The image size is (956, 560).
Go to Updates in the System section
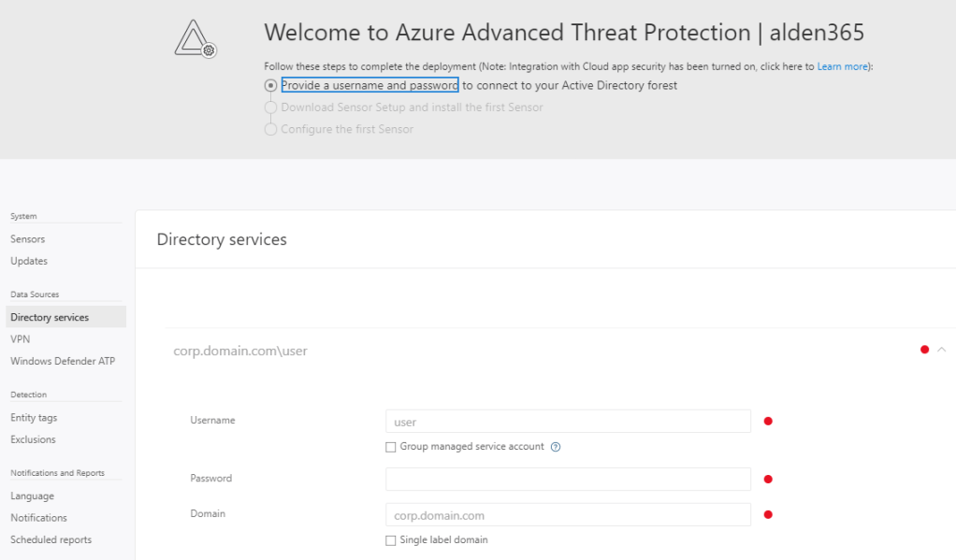pos(29,261)
